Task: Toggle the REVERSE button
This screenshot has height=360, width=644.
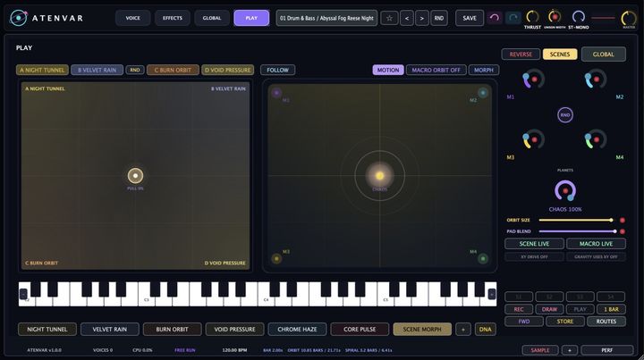Action: [521, 54]
